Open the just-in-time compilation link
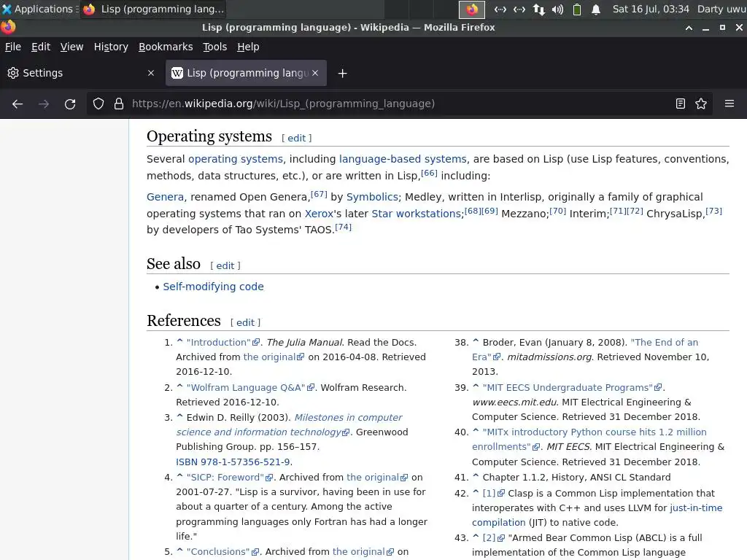Image resolution: width=747 pixels, height=560 pixels. tap(597, 516)
